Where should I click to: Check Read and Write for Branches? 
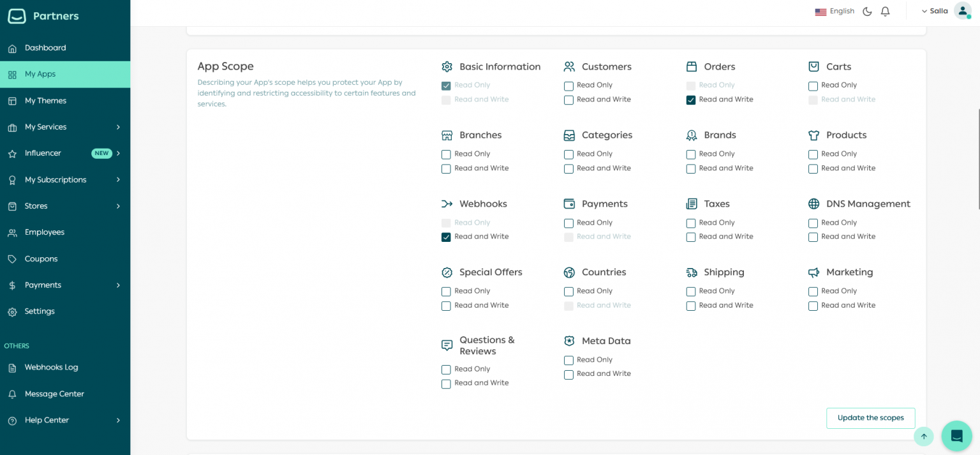click(446, 168)
